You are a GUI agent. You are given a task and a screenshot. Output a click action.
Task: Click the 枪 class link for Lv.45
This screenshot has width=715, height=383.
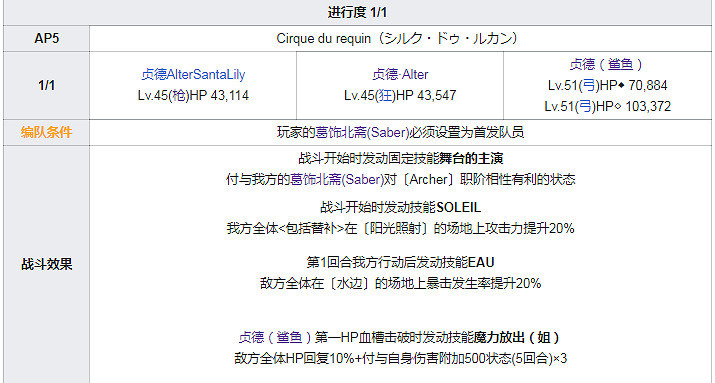click(x=179, y=95)
